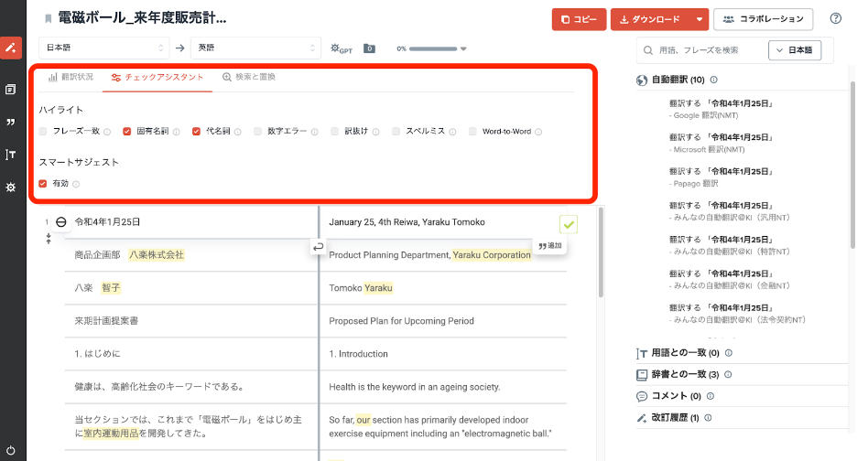
Task: Click the quotation mark icon in left sidebar
Action: pos(11,122)
